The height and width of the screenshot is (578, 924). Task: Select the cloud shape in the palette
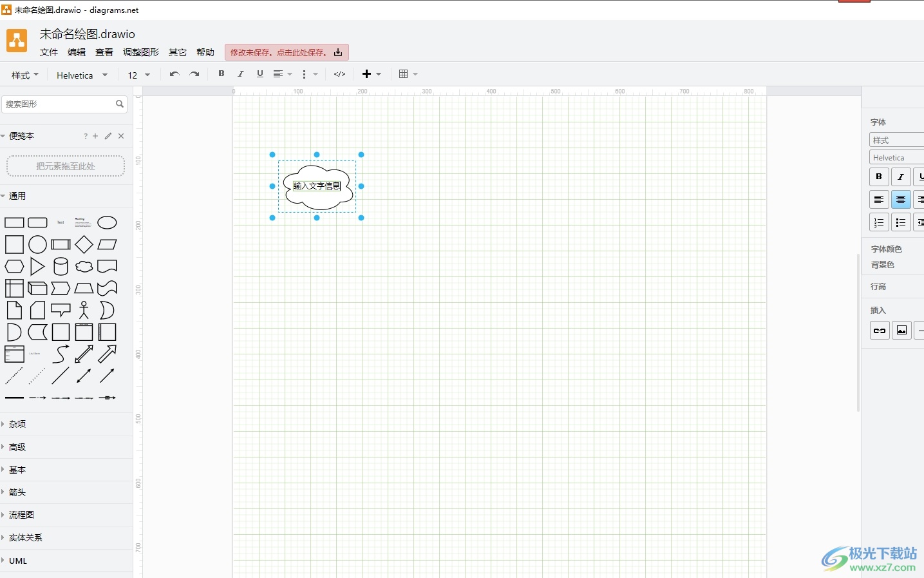(84, 267)
